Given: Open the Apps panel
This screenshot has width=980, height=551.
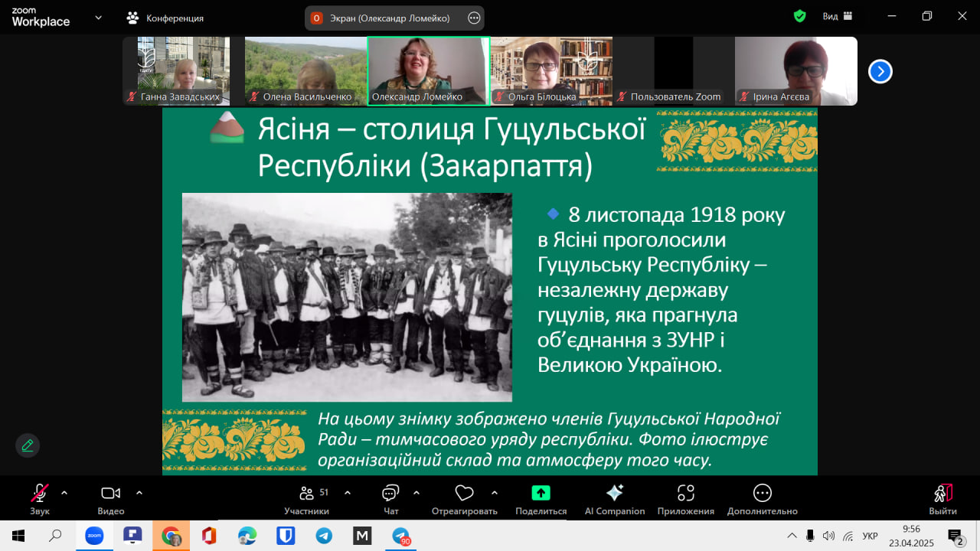Looking at the screenshot, I should tap(685, 494).
